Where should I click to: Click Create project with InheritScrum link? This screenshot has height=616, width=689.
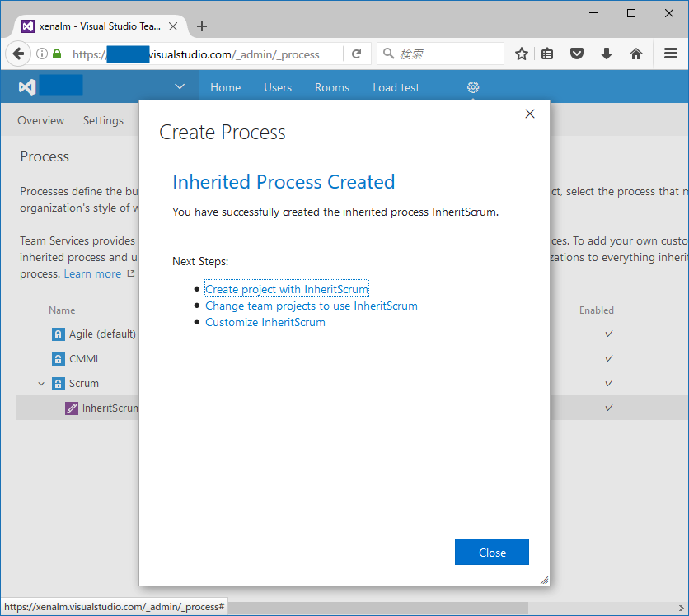point(287,289)
